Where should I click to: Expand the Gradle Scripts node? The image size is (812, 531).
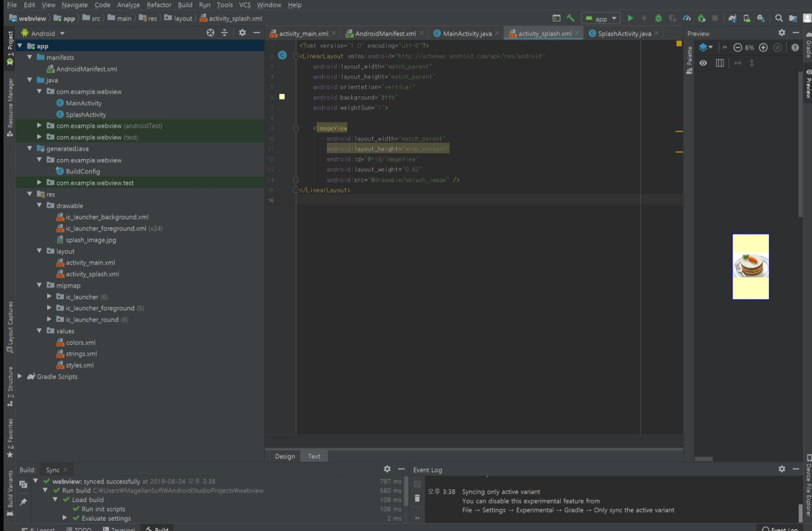click(19, 376)
